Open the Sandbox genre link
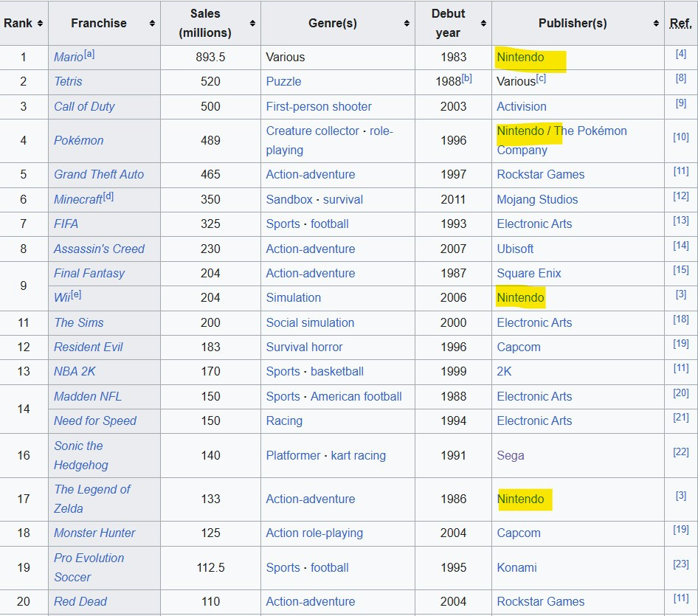698x616 pixels. [x=289, y=199]
